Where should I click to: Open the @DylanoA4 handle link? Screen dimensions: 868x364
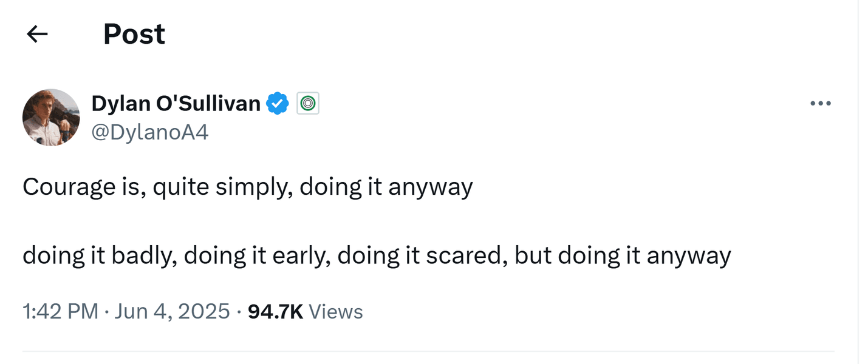click(149, 132)
